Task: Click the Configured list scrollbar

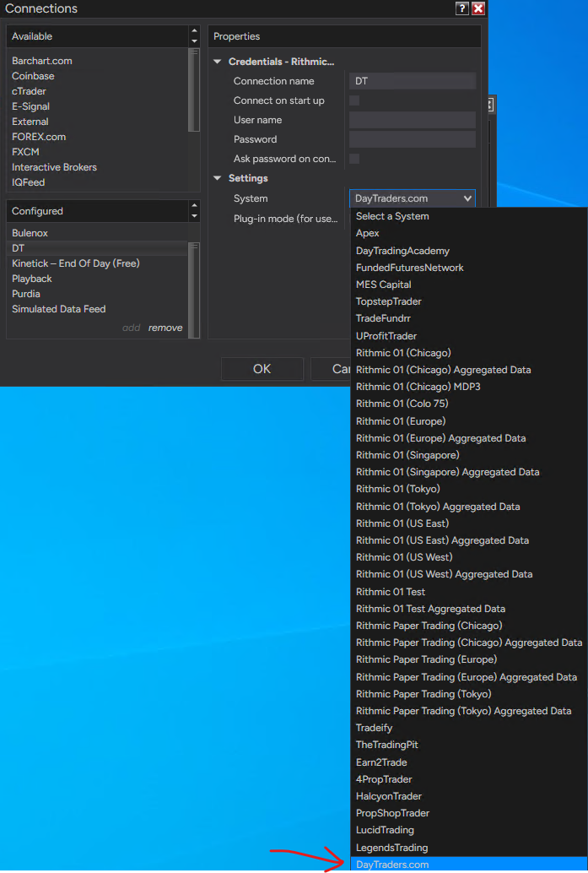Action: [193, 290]
